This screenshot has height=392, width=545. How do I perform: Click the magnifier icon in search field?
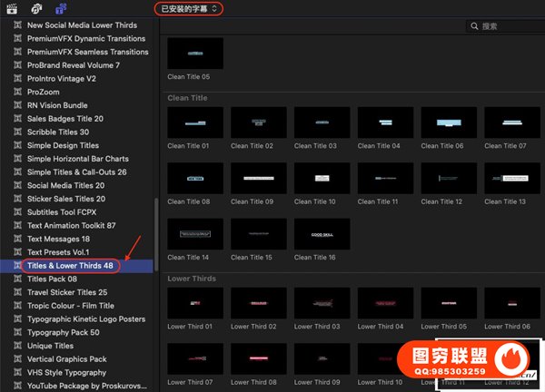474,27
